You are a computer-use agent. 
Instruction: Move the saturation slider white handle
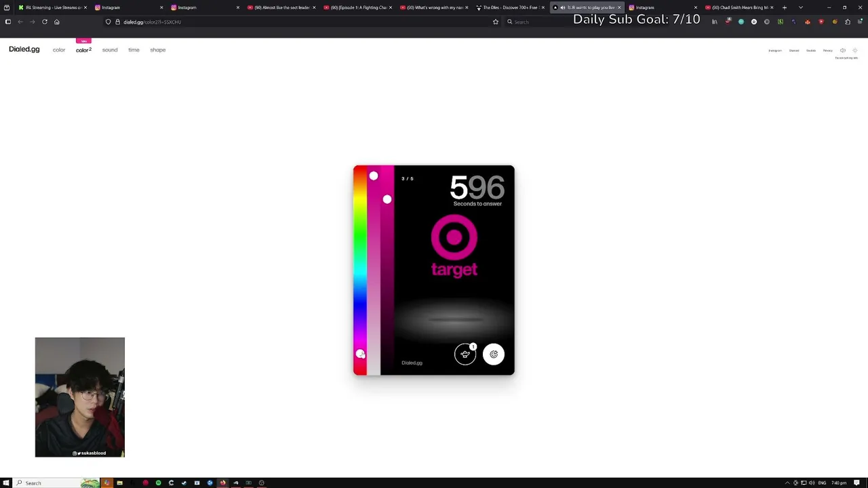click(374, 176)
